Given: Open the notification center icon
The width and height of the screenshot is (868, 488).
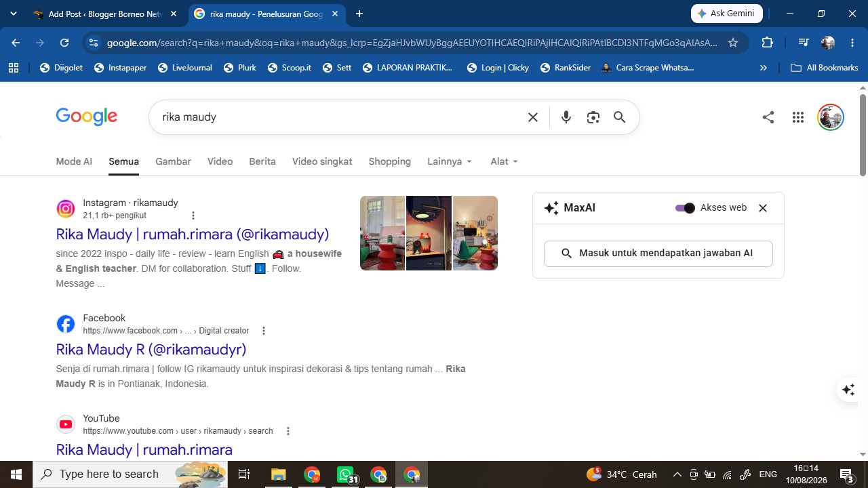Looking at the screenshot, I should (x=846, y=474).
